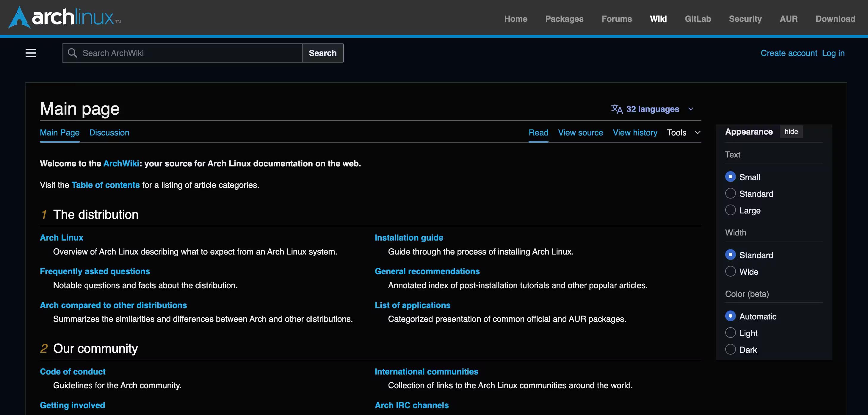Open the Packages nav item
Viewport: 868px width, 415px height.
click(564, 19)
